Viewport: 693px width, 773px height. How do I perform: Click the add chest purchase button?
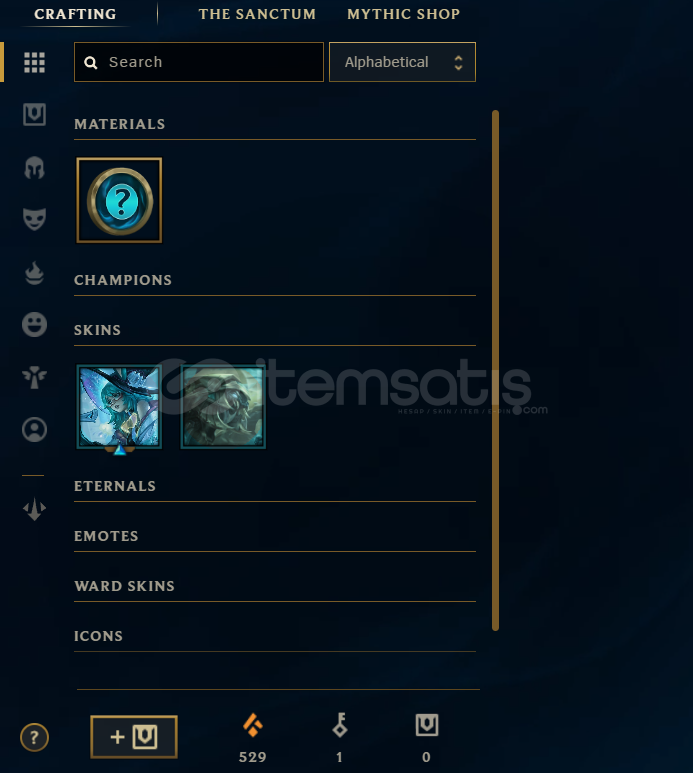point(134,737)
